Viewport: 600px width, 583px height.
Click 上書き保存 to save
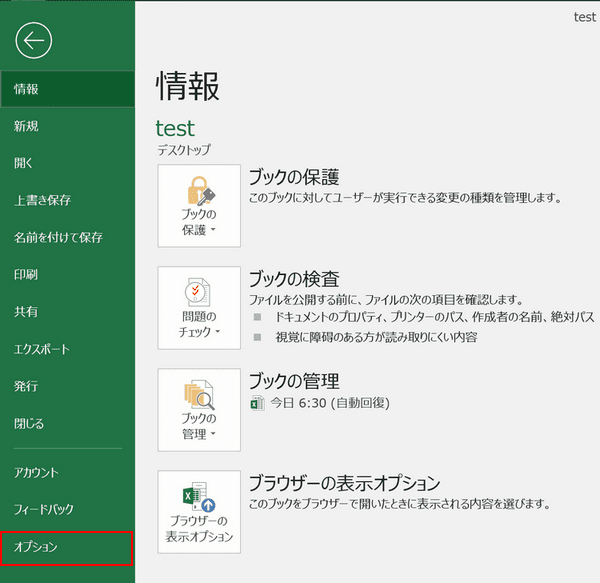(x=67, y=200)
